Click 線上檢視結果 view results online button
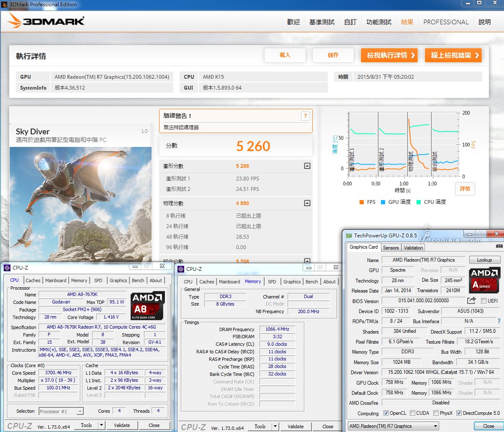The height and width of the screenshot is (432, 504). coord(453,55)
